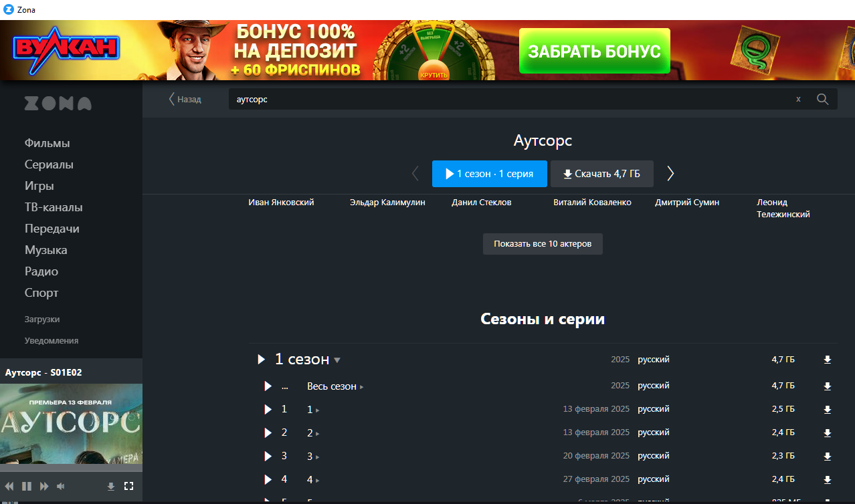Open the mini player in fullscreen
This screenshot has height=504, width=855.
pos(129,486)
